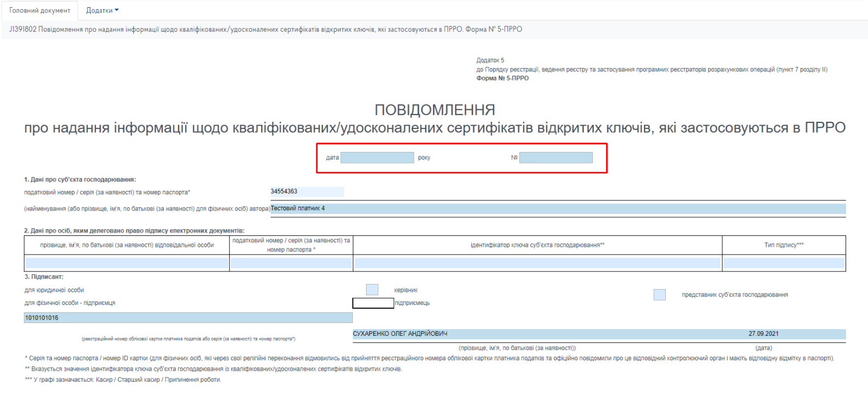Select the empty tax number table cell

coord(291,263)
